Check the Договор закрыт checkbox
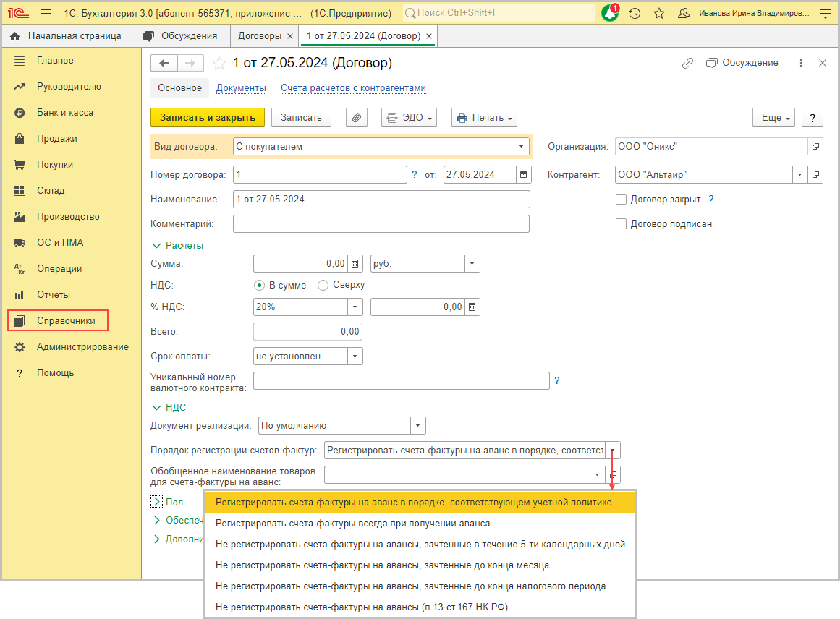Viewport: 840px width, 619px height. [x=621, y=199]
